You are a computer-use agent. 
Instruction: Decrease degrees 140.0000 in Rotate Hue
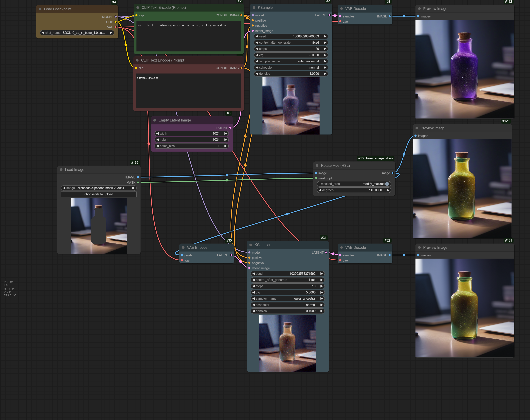tap(320, 190)
